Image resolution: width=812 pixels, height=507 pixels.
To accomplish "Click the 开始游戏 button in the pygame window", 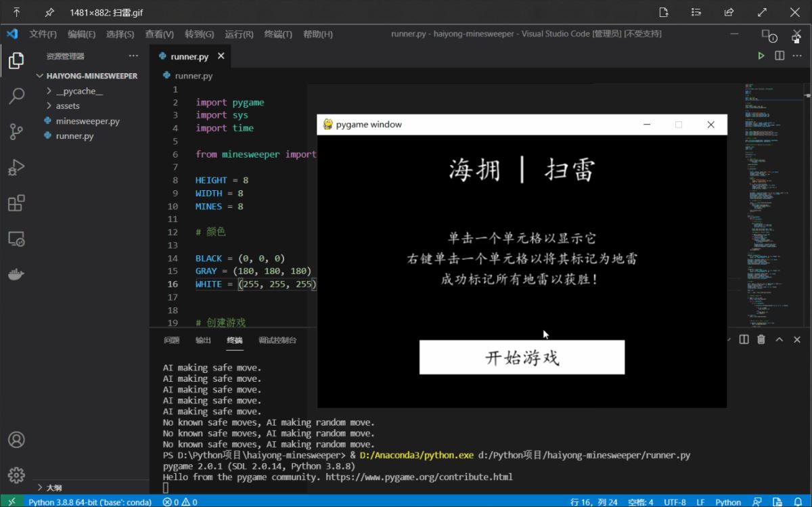I will [522, 357].
